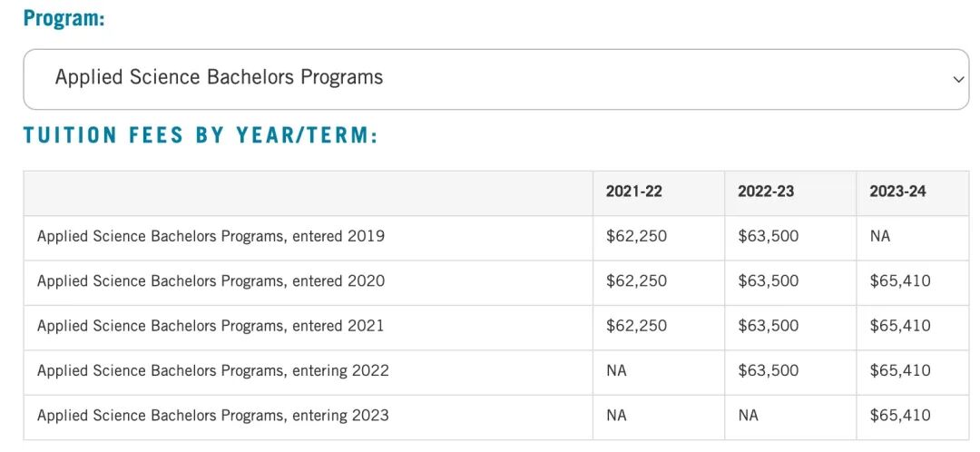Image resolution: width=980 pixels, height=452 pixels.
Task: Select the 2021-22 column header
Action: click(x=633, y=192)
